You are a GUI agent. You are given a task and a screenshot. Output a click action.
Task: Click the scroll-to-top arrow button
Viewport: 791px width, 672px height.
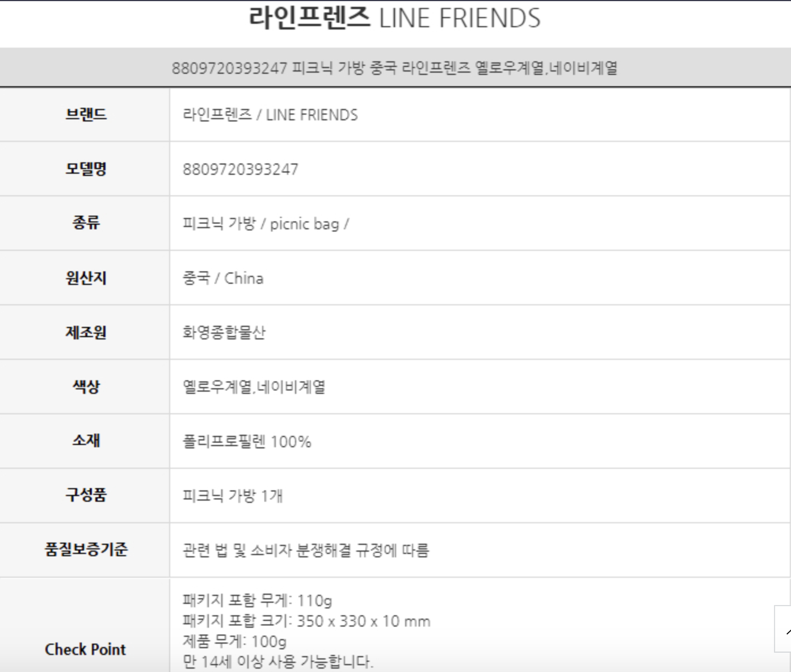coord(784,629)
